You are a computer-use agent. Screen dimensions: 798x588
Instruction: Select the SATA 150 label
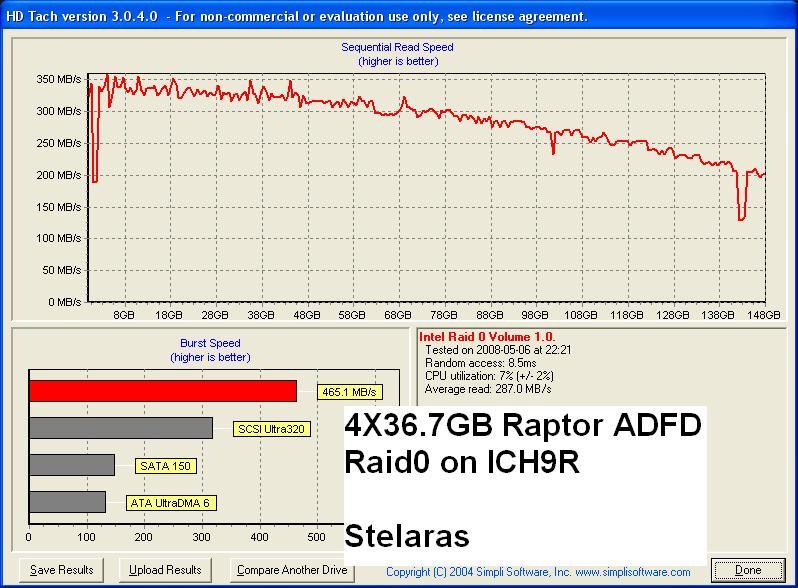pos(165,466)
